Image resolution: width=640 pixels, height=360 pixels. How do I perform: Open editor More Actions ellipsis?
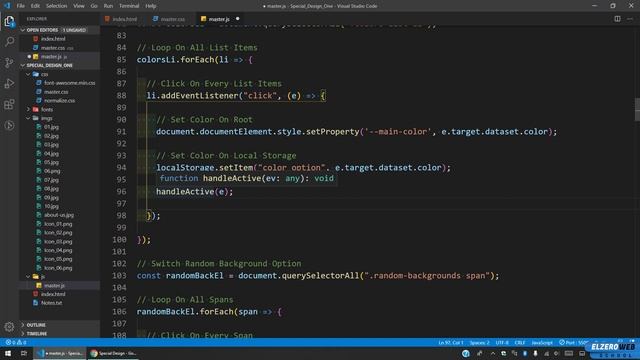tap(630, 19)
